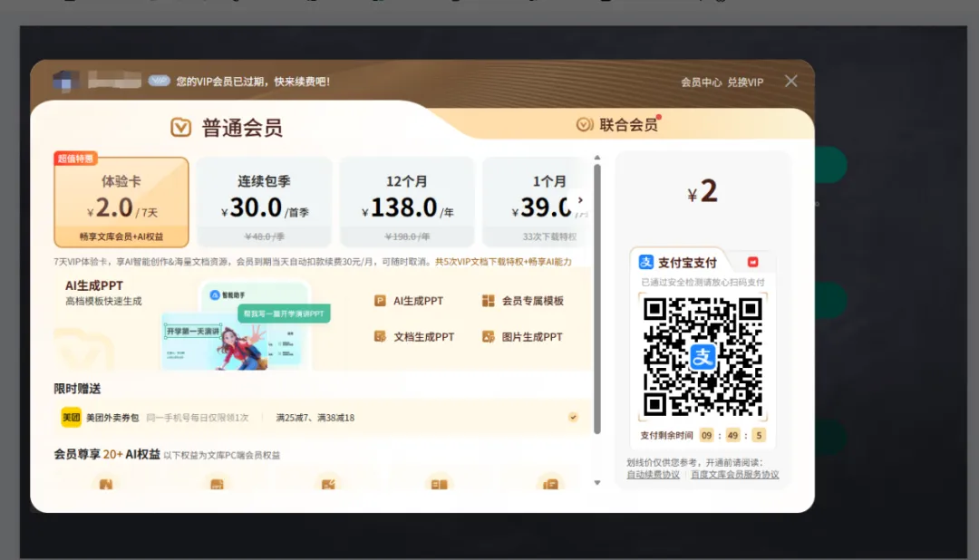Click the user avatar in header
This screenshot has width=979, height=560.
[65, 82]
